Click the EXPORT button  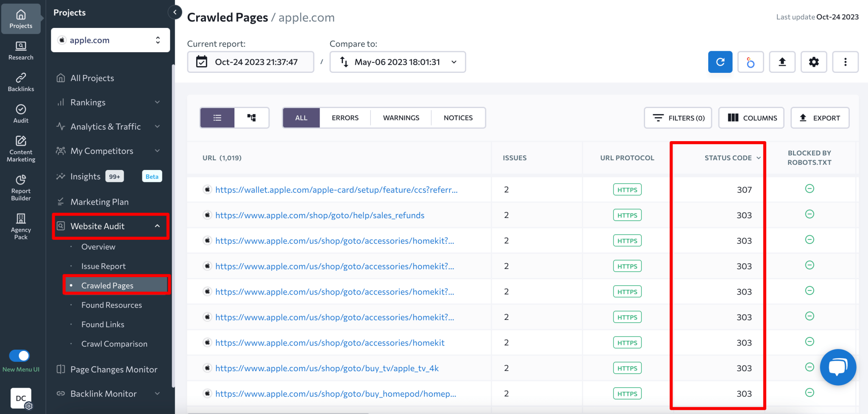[820, 118]
